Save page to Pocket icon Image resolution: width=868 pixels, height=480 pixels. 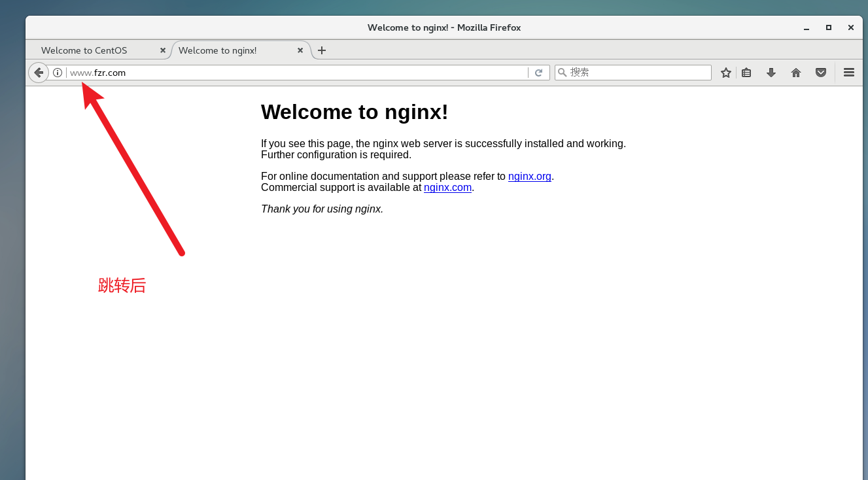click(821, 73)
